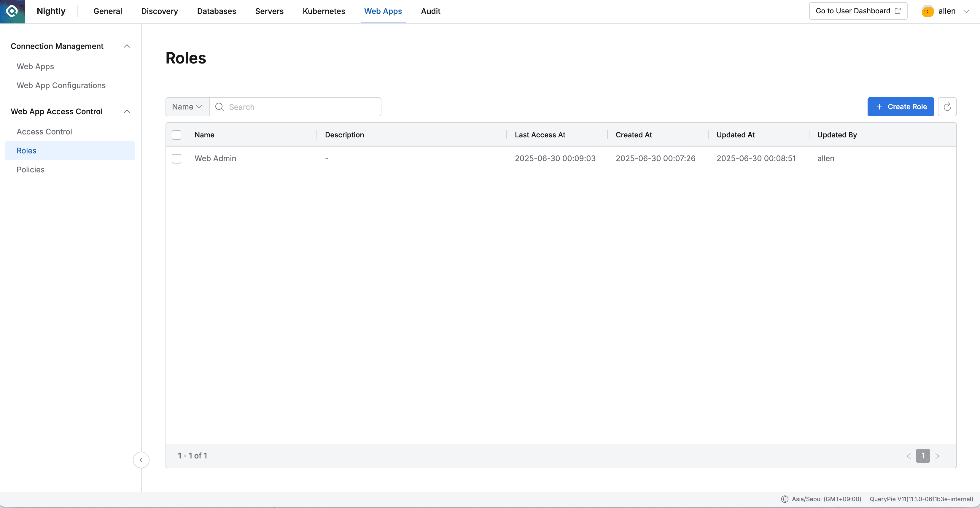Open the Kubernetes section
The height and width of the screenshot is (508, 980).
323,11
